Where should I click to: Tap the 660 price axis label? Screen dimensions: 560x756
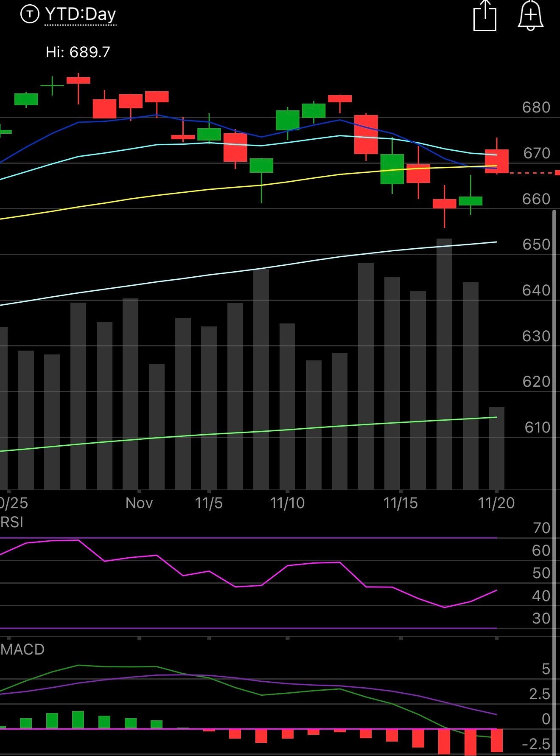536,199
